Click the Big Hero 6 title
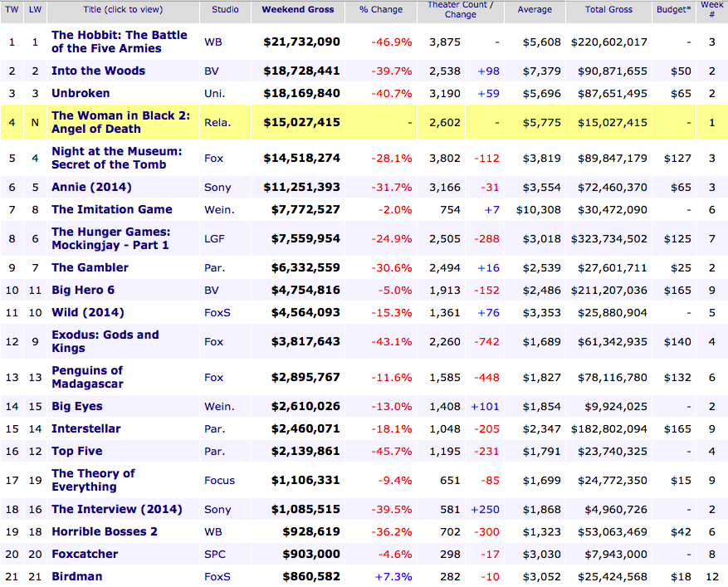 pyautogui.click(x=83, y=291)
